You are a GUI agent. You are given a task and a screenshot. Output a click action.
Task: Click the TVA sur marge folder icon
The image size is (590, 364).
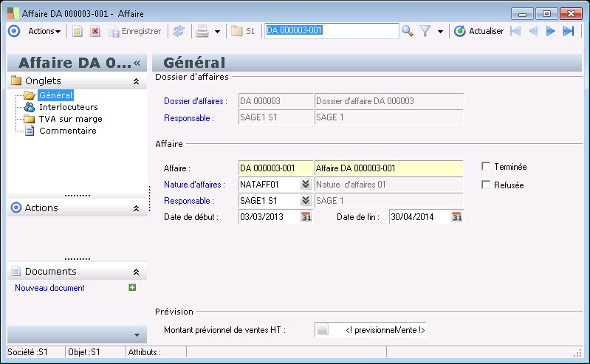(30, 119)
